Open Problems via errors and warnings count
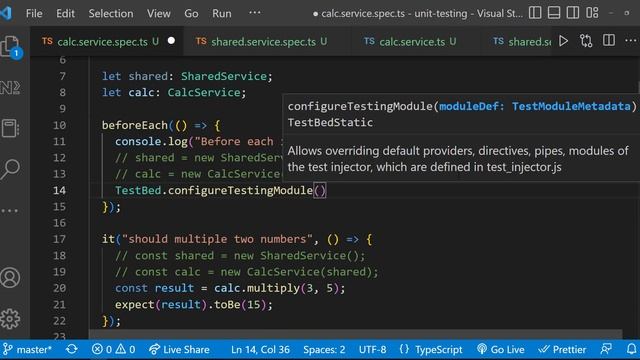 click(113, 349)
